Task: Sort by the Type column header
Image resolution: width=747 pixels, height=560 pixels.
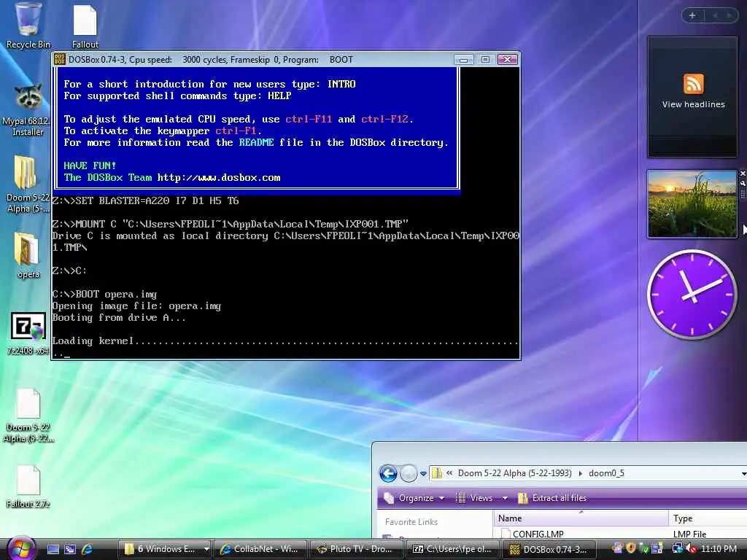Action: point(708,518)
